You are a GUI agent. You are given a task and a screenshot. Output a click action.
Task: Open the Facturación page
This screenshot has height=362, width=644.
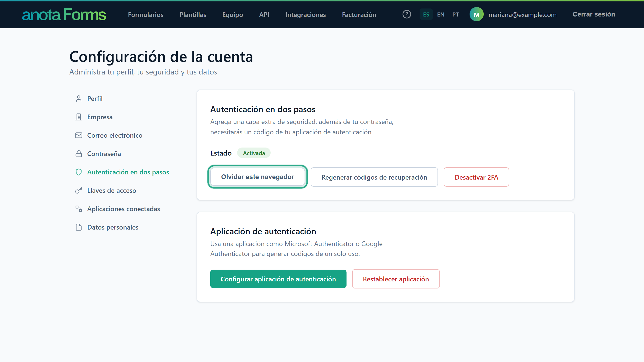[x=359, y=15]
